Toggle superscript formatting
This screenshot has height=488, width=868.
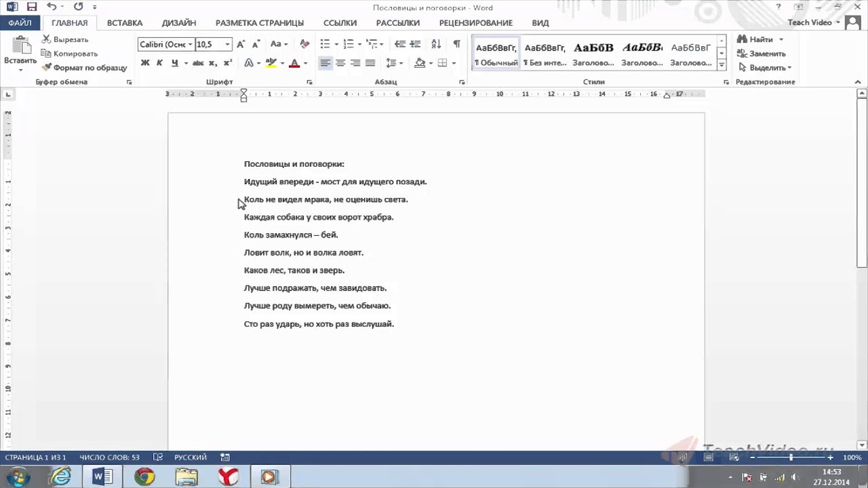click(x=227, y=63)
